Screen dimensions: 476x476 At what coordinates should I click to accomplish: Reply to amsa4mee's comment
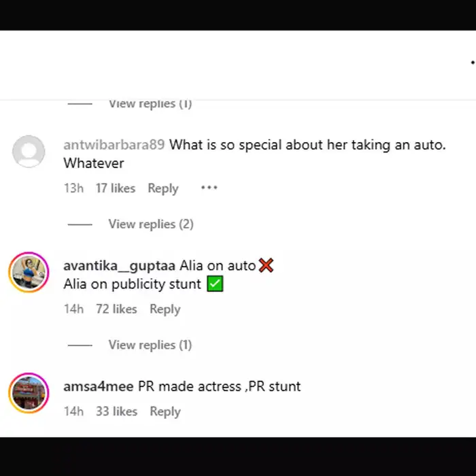pyautogui.click(x=165, y=411)
